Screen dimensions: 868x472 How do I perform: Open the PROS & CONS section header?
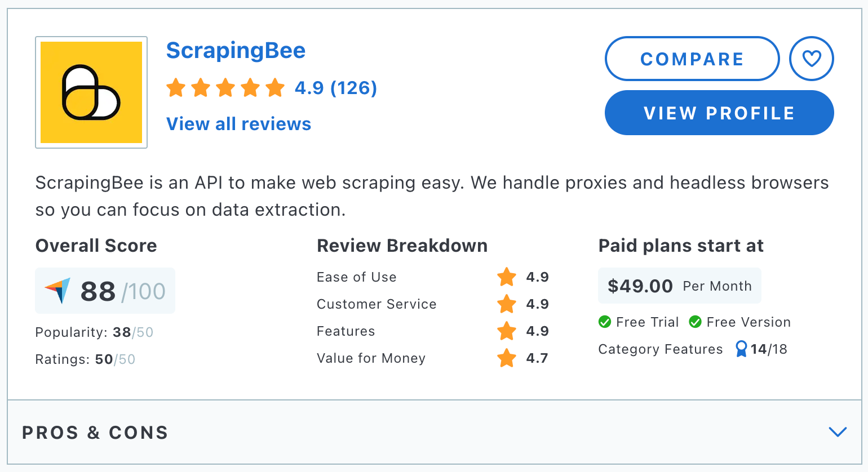(x=95, y=433)
